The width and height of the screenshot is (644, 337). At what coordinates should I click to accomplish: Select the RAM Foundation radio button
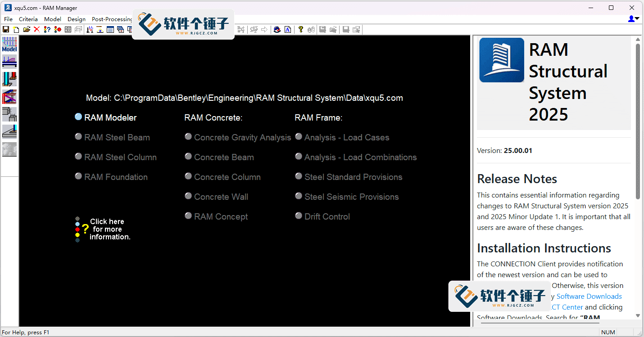click(78, 176)
